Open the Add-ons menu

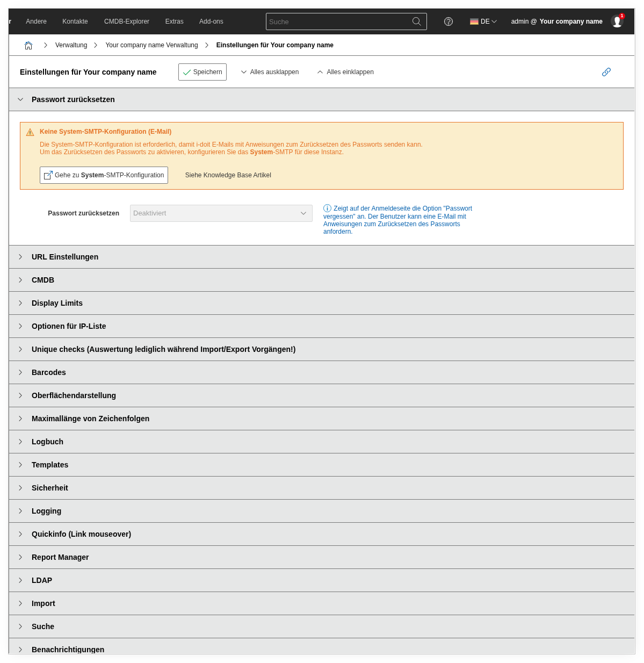[x=211, y=21]
